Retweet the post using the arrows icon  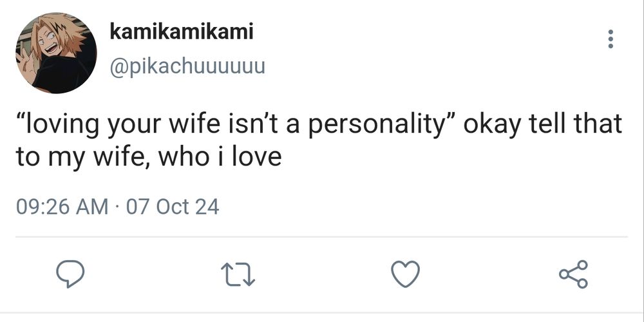pos(239,275)
